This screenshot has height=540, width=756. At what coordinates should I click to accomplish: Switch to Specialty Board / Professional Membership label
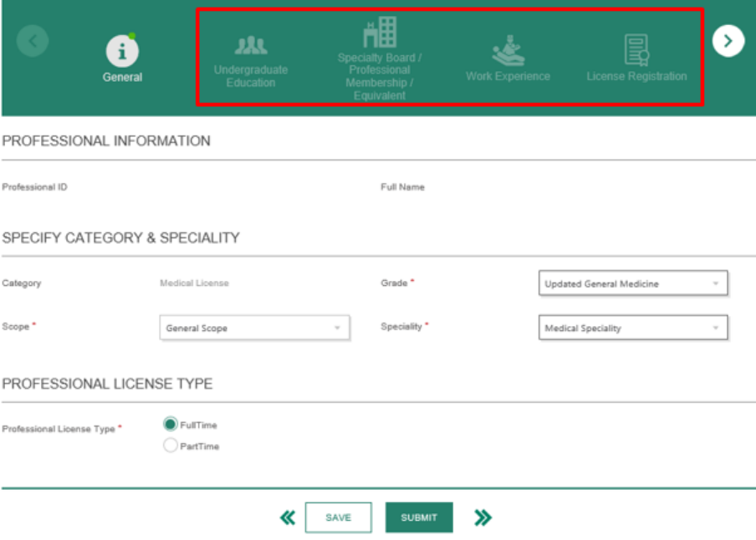380,77
